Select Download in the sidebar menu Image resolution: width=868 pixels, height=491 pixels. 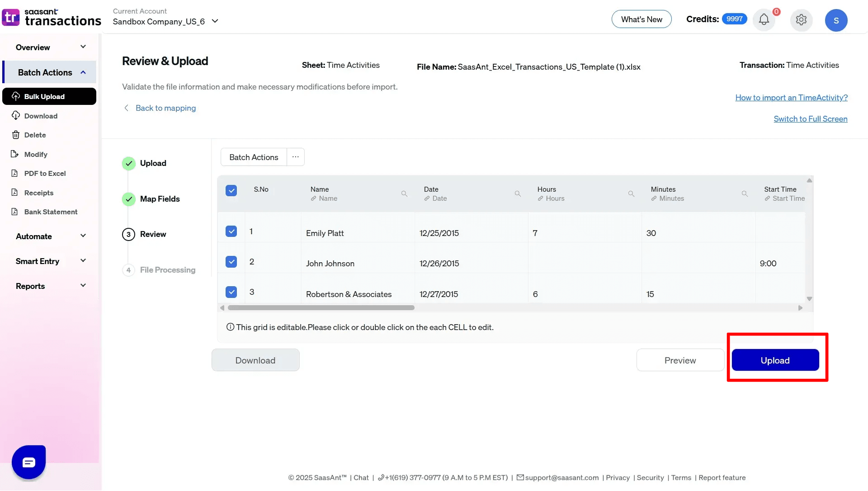[41, 116]
